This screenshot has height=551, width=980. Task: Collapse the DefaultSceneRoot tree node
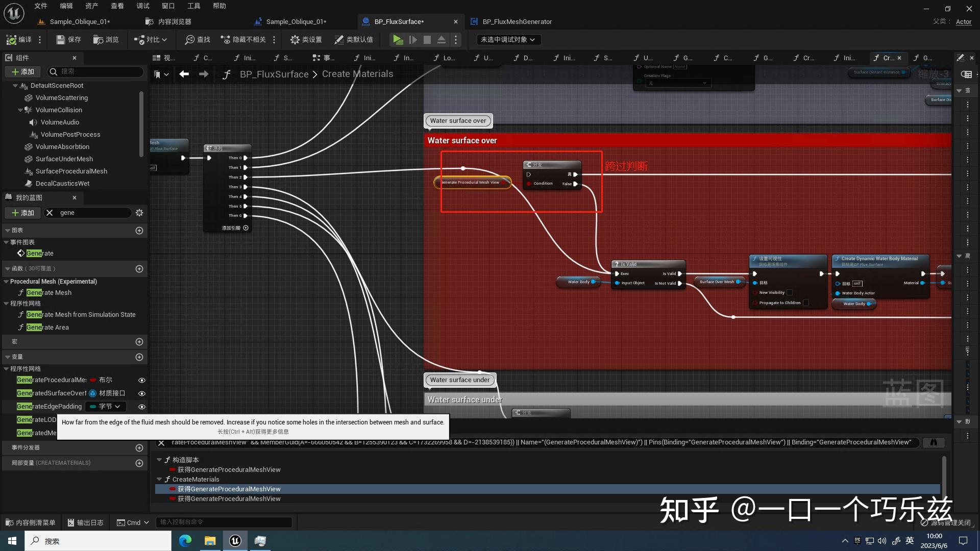15,86
